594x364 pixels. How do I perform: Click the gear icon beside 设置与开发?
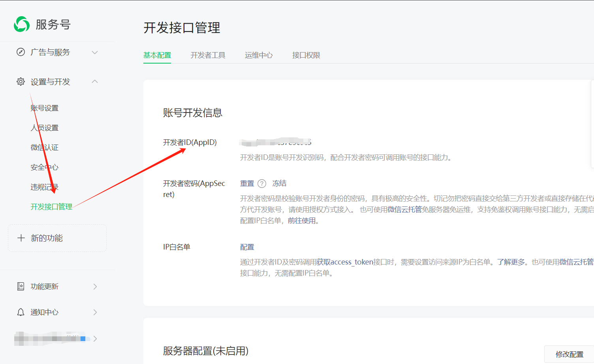point(21,82)
